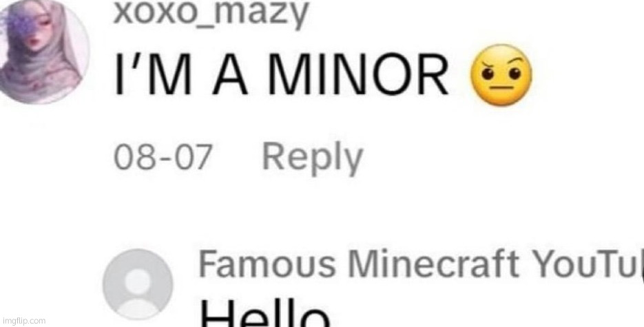Click the imgflip.com watermark
The height and width of the screenshot is (327, 644).
[x=24, y=321]
